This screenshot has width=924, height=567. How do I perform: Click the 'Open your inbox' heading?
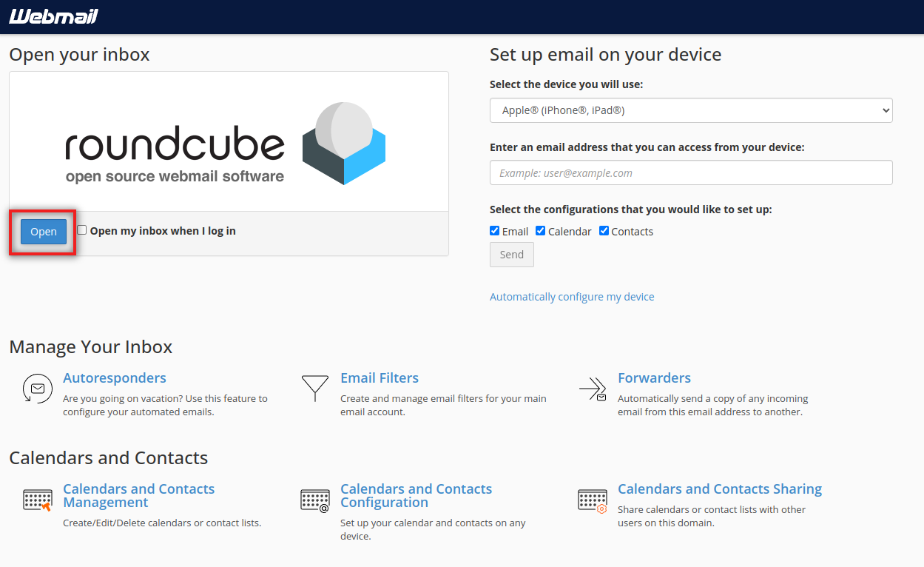[x=79, y=55]
